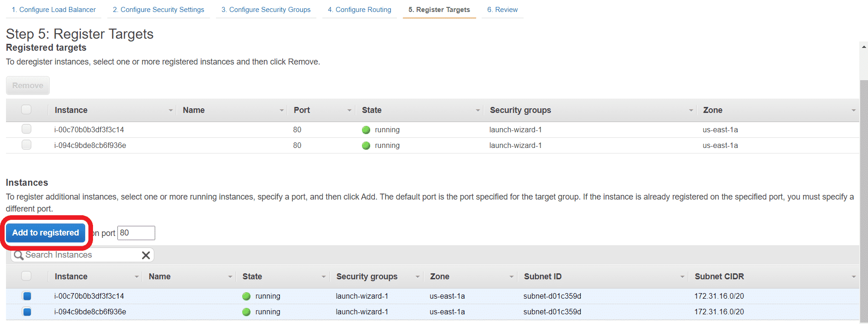Image resolution: width=868 pixels, height=324 pixels.
Task: Click the Security groups header in Registered targets
Action: 520,110
